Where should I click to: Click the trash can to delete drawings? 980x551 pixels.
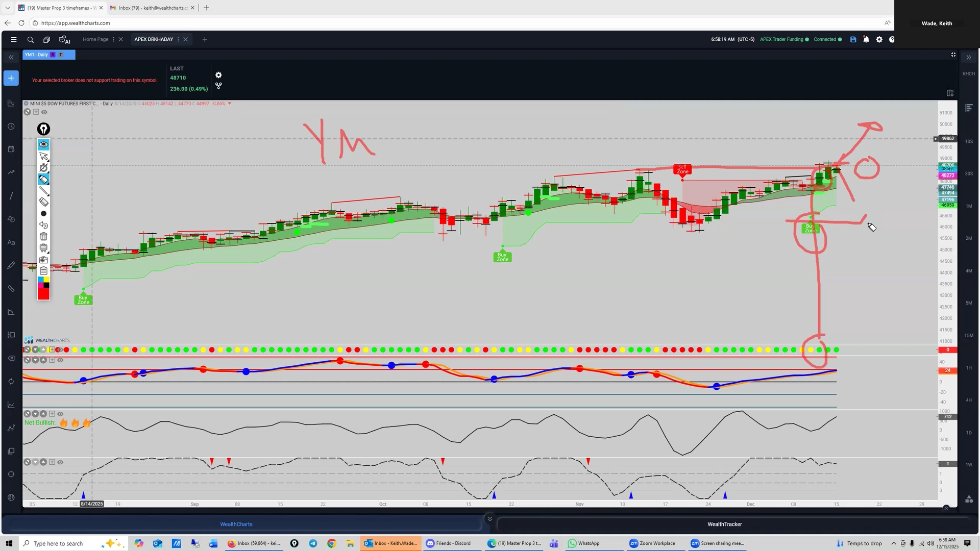pyautogui.click(x=44, y=237)
